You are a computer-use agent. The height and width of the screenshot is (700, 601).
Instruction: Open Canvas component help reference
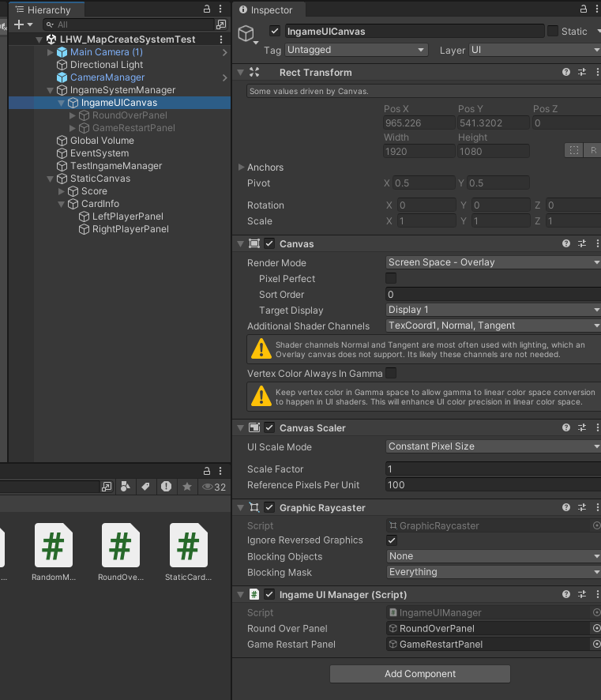[566, 244]
